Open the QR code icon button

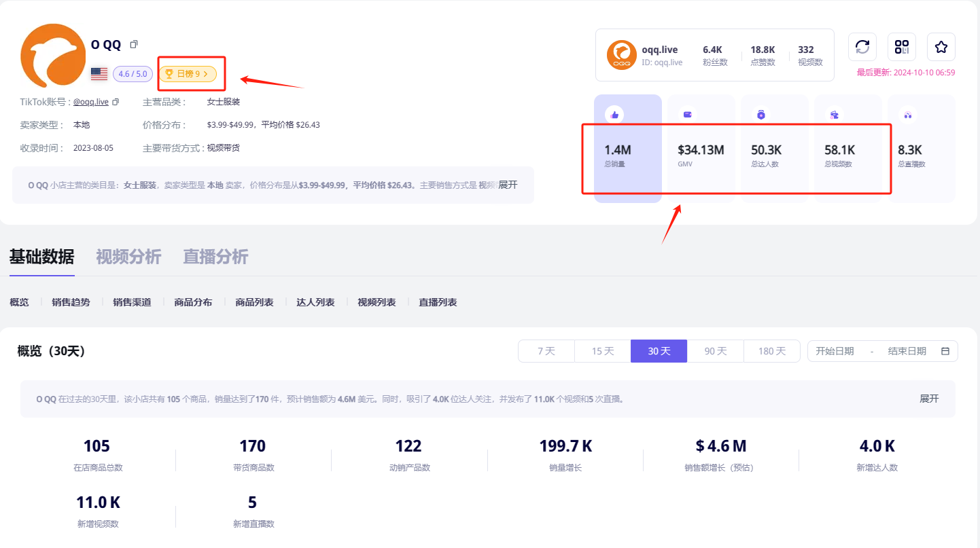pos(901,47)
